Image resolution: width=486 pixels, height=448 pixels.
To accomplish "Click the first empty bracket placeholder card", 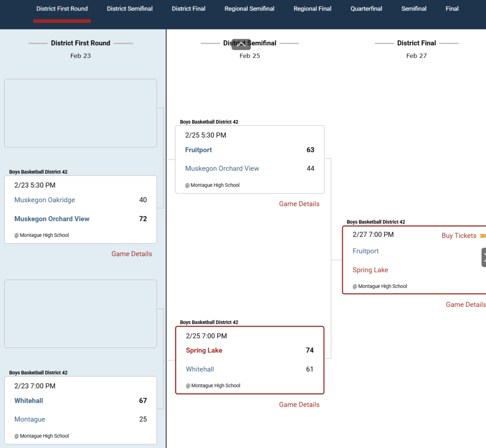I will [81, 113].
